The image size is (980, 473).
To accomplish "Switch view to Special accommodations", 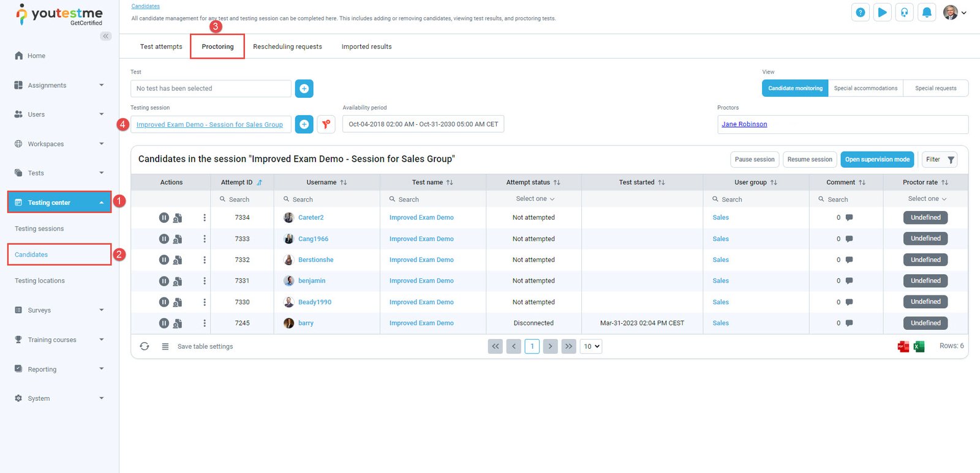I will 865,88.
